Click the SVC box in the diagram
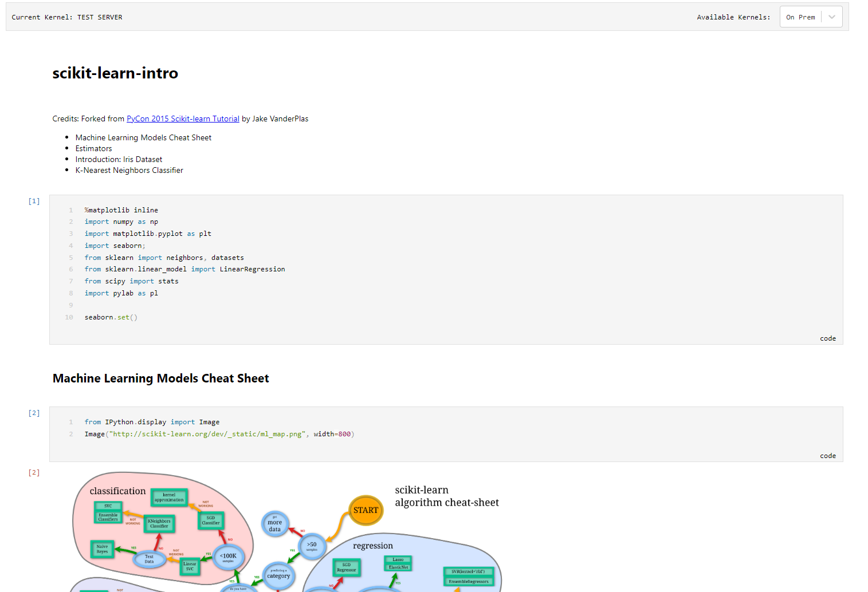The height and width of the screenshot is (592, 868). (108, 506)
